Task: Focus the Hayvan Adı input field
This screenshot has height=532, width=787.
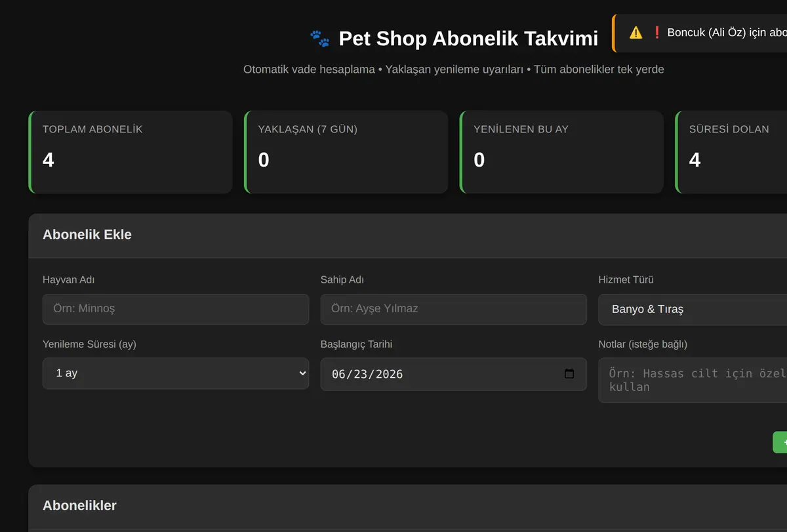Action: coord(176,309)
